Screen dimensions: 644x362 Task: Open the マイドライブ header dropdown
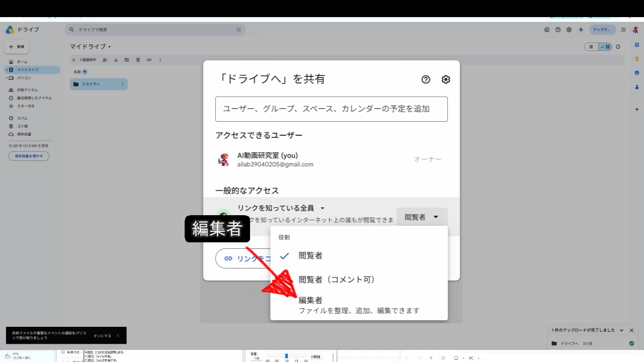coord(91,47)
